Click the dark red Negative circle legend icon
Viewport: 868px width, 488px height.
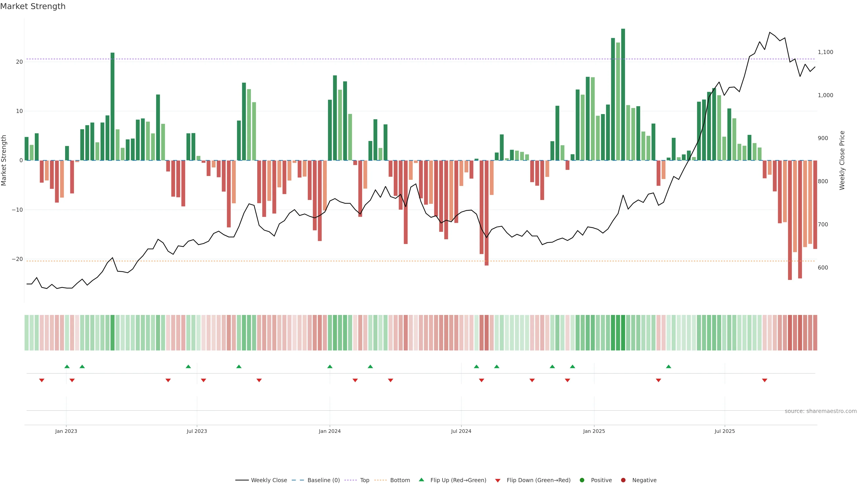click(x=623, y=480)
